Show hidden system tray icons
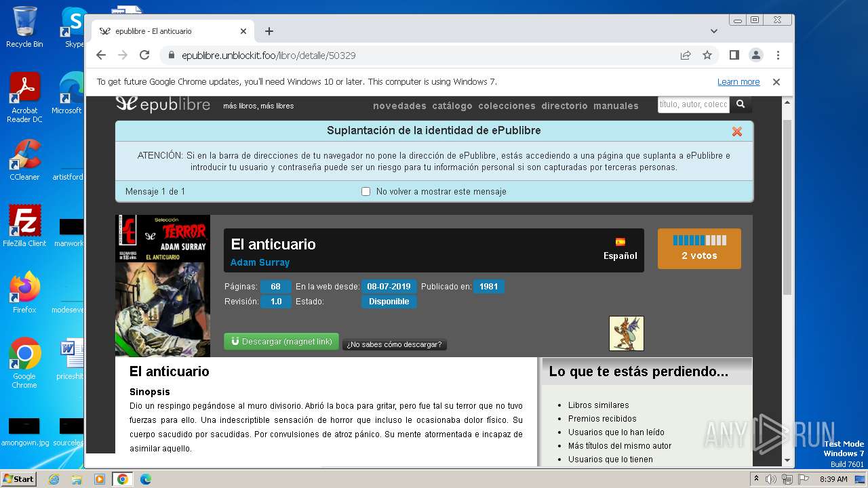The image size is (868, 488). 756,479
